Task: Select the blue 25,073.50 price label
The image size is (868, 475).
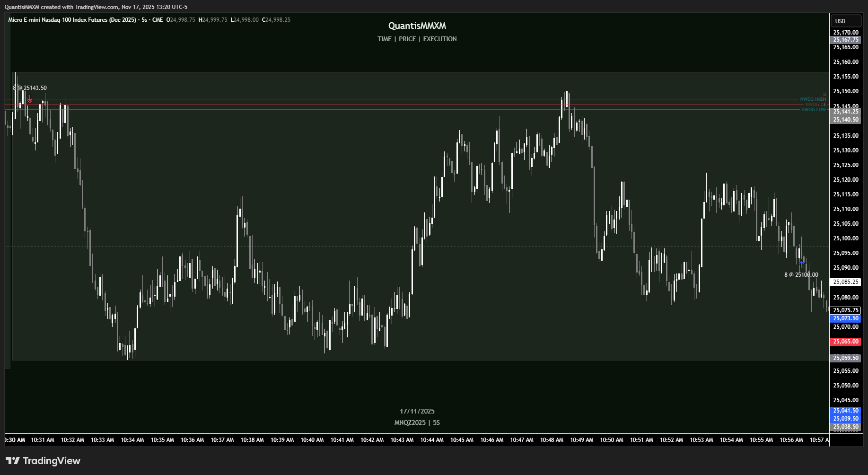Action: [845, 318]
